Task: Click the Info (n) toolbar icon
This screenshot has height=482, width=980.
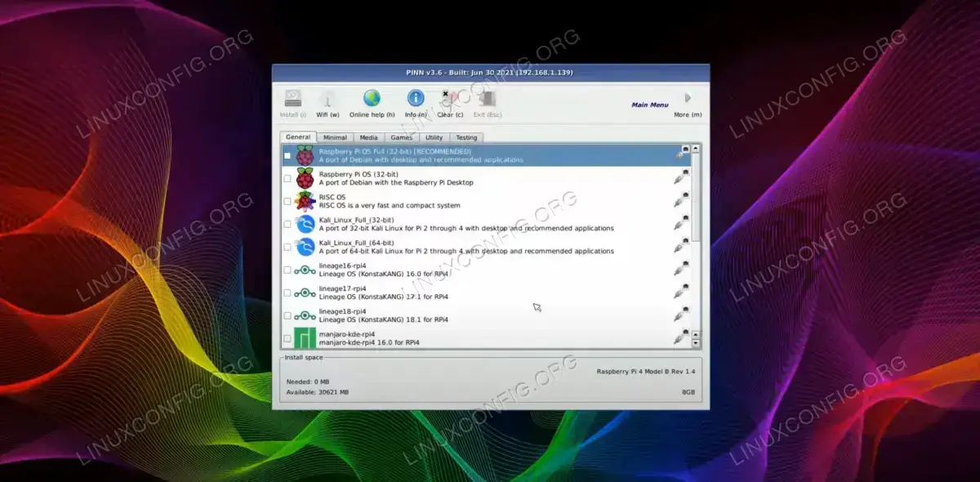Action: tap(416, 99)
